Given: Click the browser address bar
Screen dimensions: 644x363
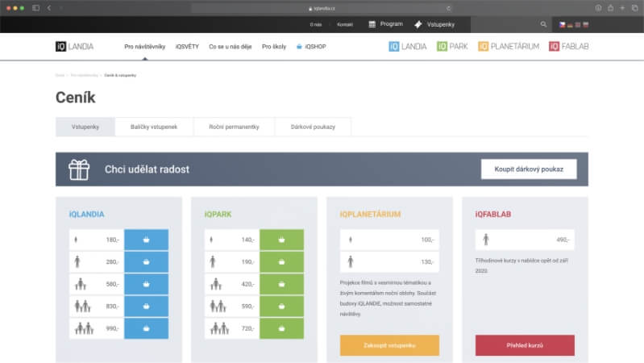Looking at the screenshot, I should tap(322, 7).
